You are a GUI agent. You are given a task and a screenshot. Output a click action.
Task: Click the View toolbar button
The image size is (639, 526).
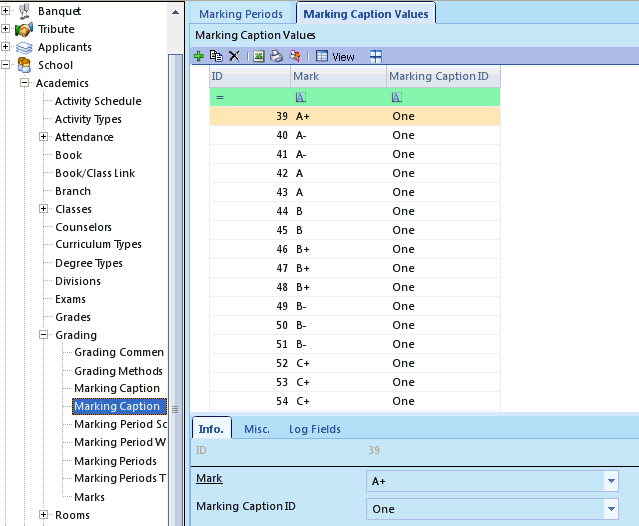tap(343, 57)
